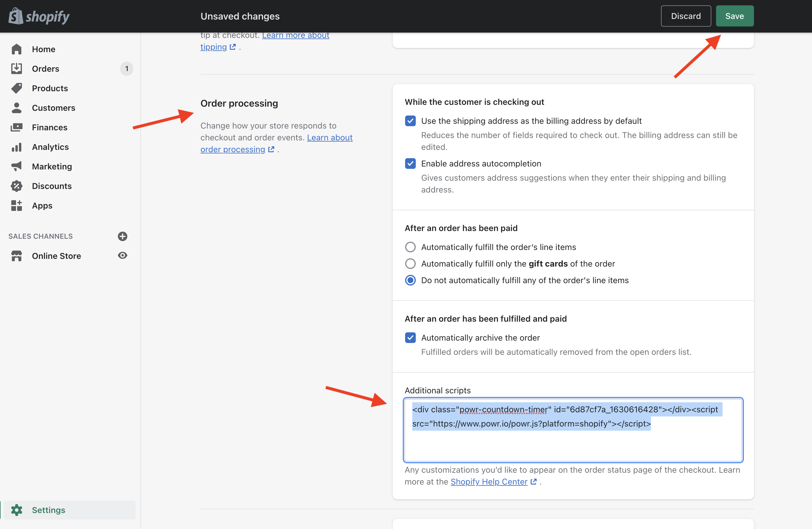Open Apps in sidebar
This screenshot has width=812, height=529.
(x=42, y=206)
